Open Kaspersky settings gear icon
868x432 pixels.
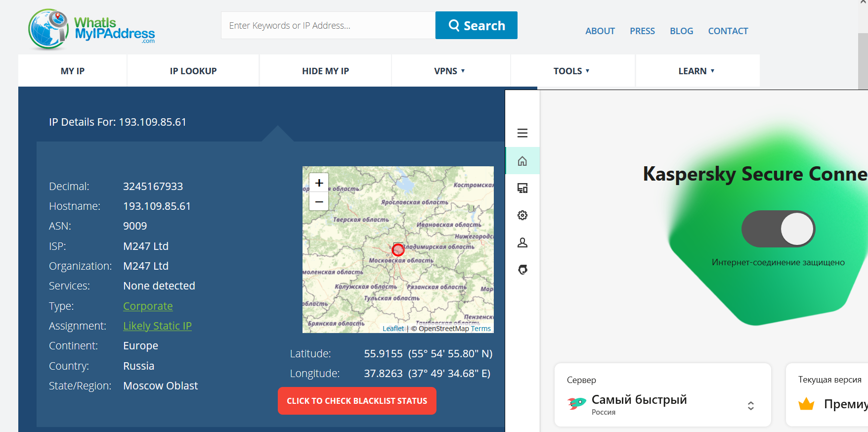point(522,215)
